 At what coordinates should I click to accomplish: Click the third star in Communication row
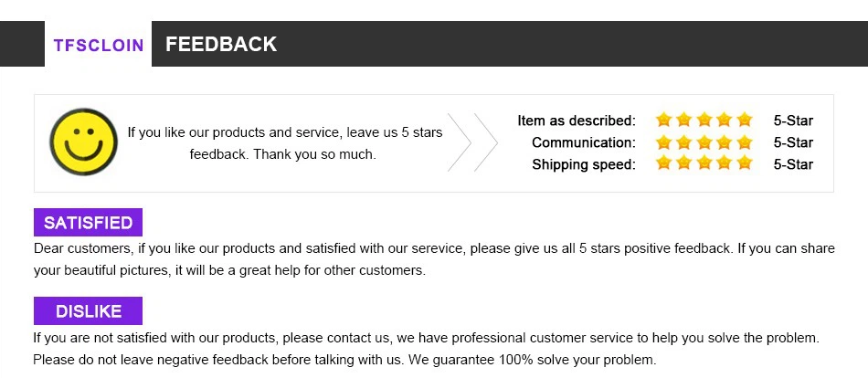704,142
